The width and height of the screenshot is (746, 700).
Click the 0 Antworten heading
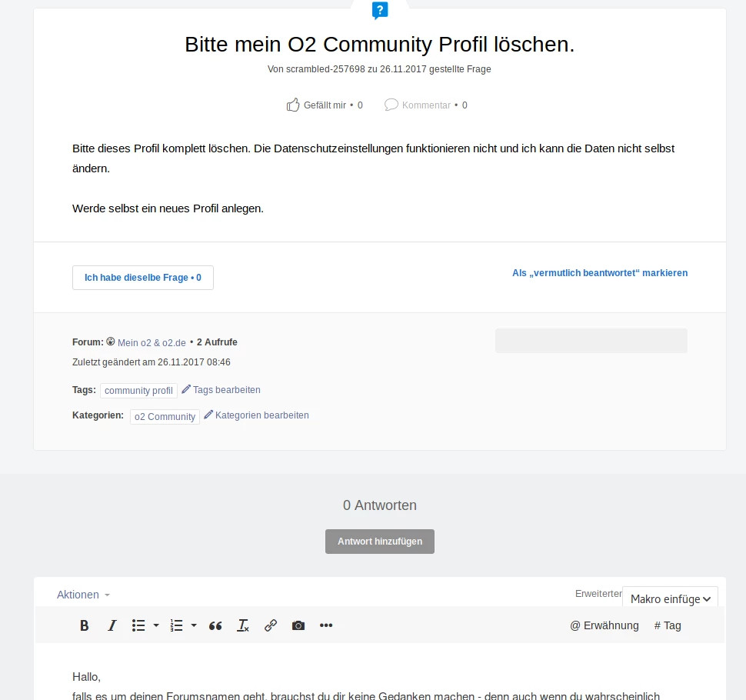point(380,505)
